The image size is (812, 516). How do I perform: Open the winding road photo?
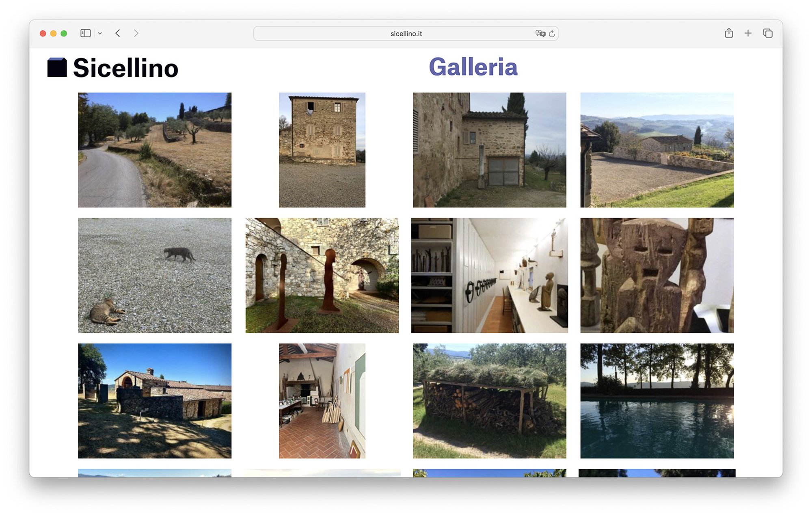[x=155, y=150]
